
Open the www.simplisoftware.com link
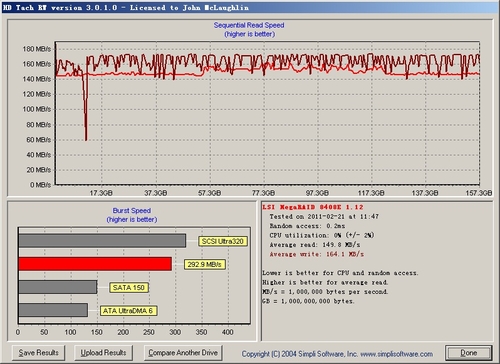pos(397,354)
